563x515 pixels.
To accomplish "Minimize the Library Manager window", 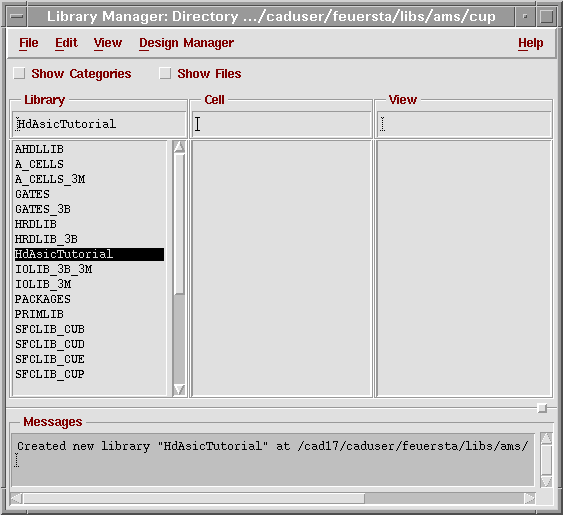I will [x=525, y=17].
